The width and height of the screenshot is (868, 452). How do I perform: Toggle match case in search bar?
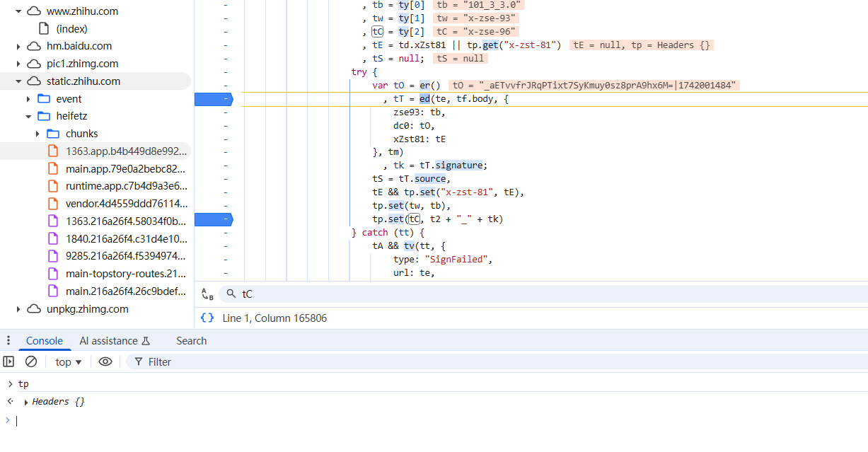(x=207, y=294)
